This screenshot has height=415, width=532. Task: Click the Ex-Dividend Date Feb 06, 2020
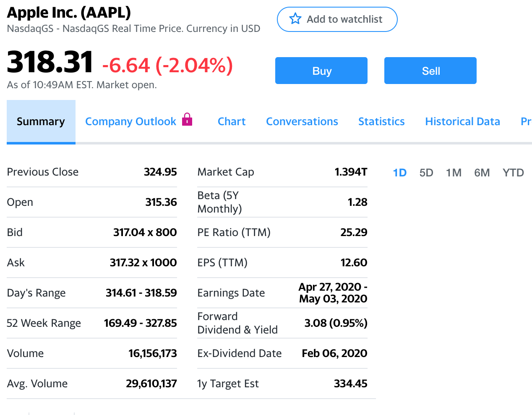(x=334, y=353)
